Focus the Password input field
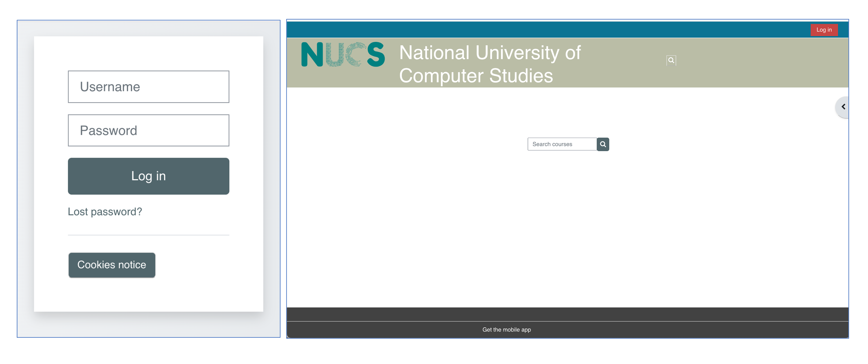The width and height of the screenshot is (868, 364). (x=148, y=130)
